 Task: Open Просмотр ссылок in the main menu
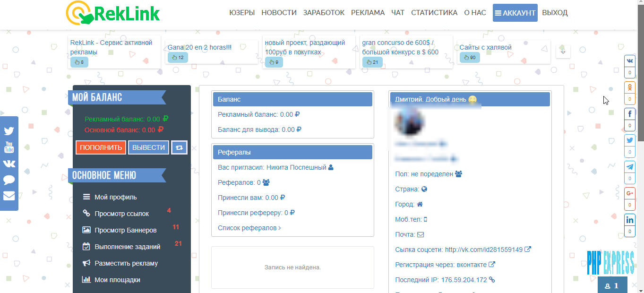coord(122,214)
